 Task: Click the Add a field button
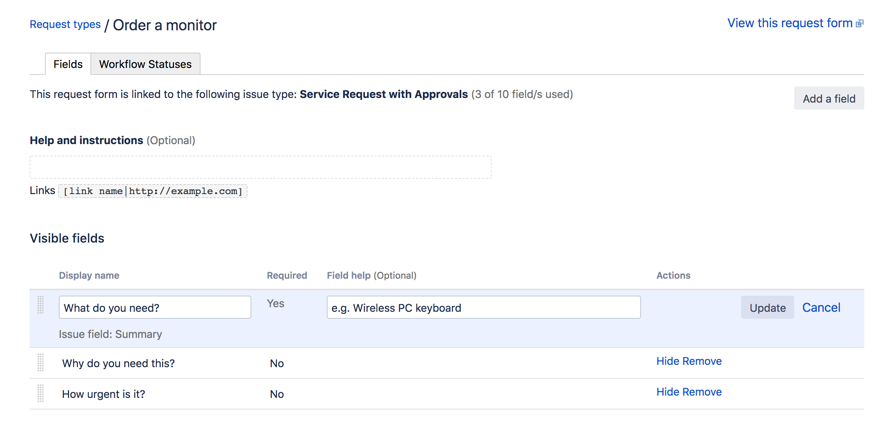(828, 98)
